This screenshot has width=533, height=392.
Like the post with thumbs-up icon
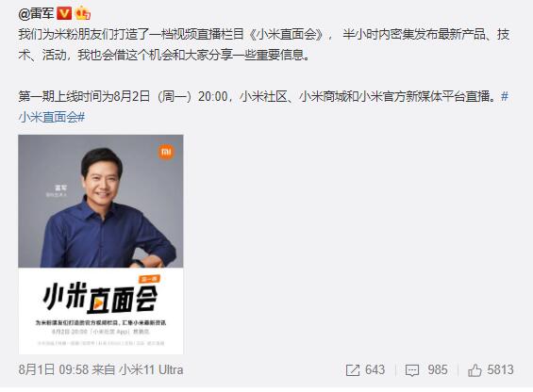475,370
